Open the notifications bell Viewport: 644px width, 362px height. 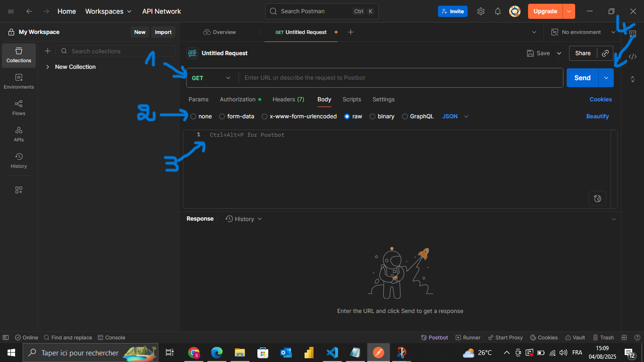[x=498, y=11]
